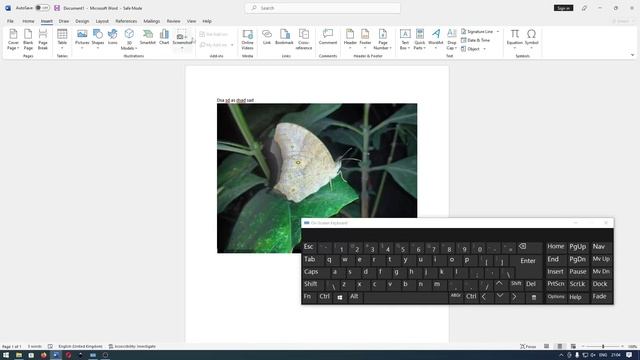The height and width of the screenshot is (360, 640).
Task: Click the Sign in button
Action: click(563, 8)
